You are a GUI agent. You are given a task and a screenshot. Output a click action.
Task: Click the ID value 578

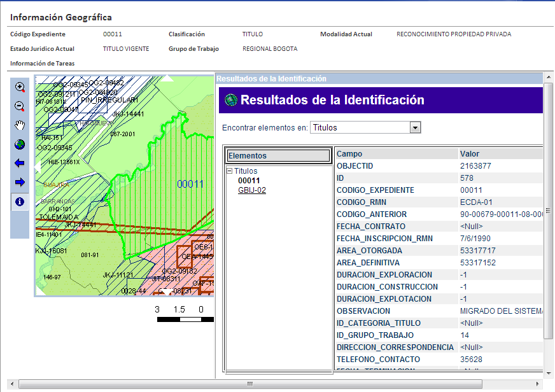[467, 178]
